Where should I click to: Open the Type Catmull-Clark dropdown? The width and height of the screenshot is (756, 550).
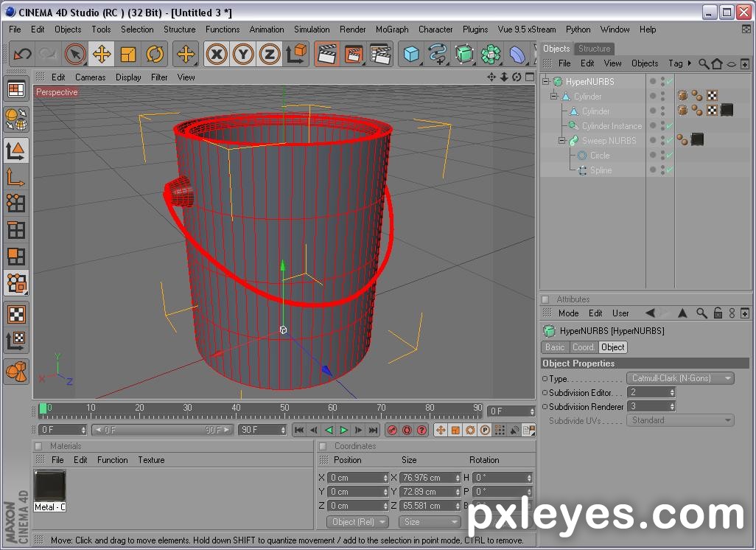(x=680, y=378)
